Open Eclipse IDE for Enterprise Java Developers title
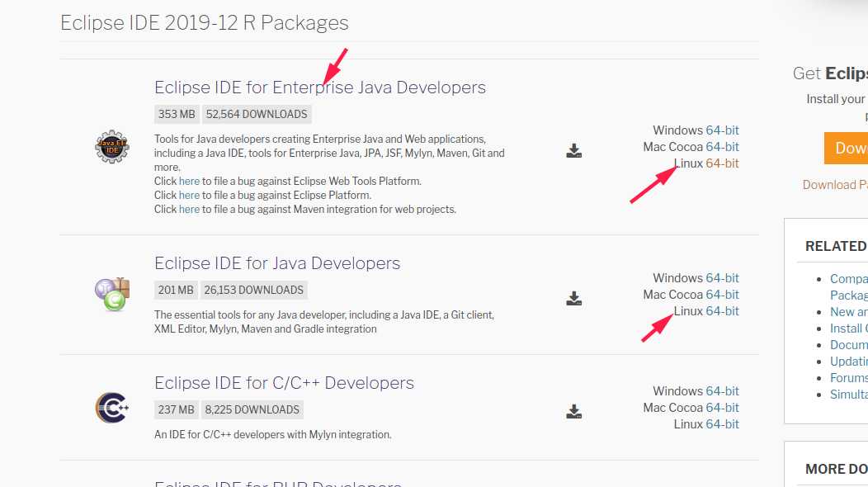 (x=320, y=87)
